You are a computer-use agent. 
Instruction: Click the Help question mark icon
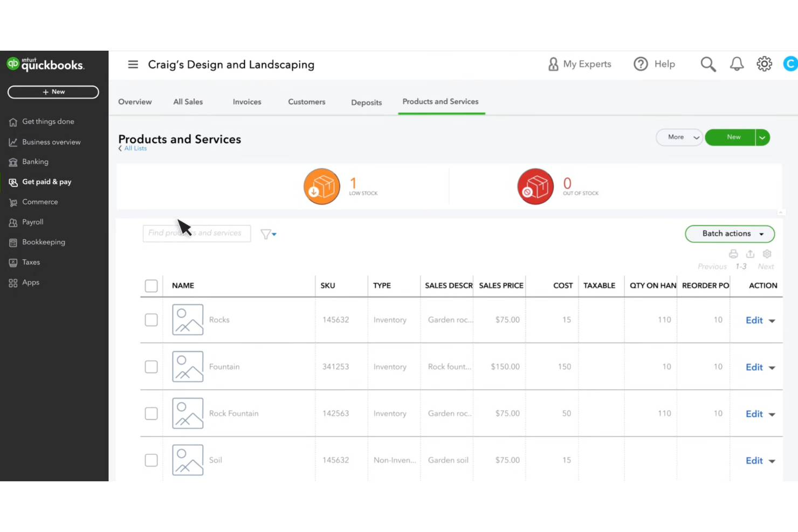pos(641,64)
